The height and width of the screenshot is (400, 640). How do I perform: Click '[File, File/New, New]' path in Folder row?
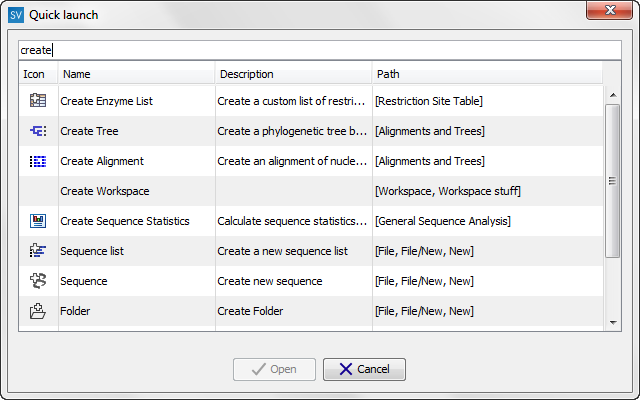(424, 311)
